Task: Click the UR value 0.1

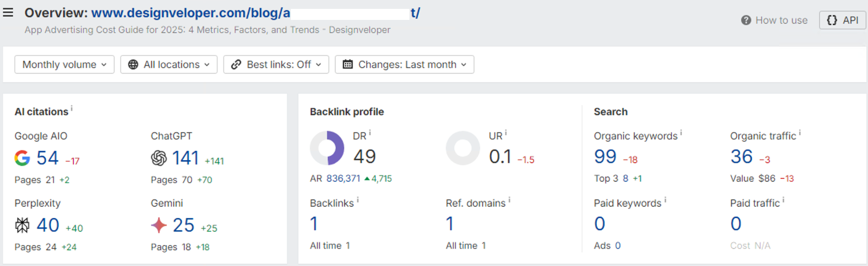Action: pos(500,157)
